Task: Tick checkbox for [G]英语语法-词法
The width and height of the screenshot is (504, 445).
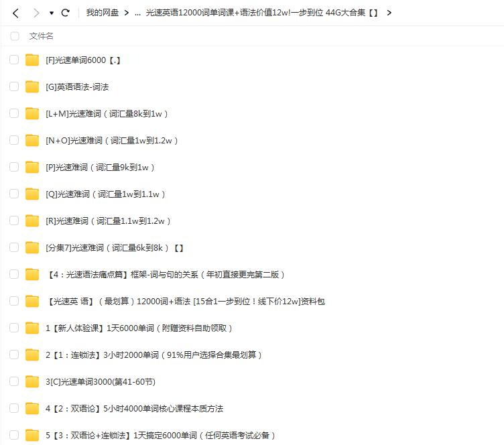Action: click(14, 86)
